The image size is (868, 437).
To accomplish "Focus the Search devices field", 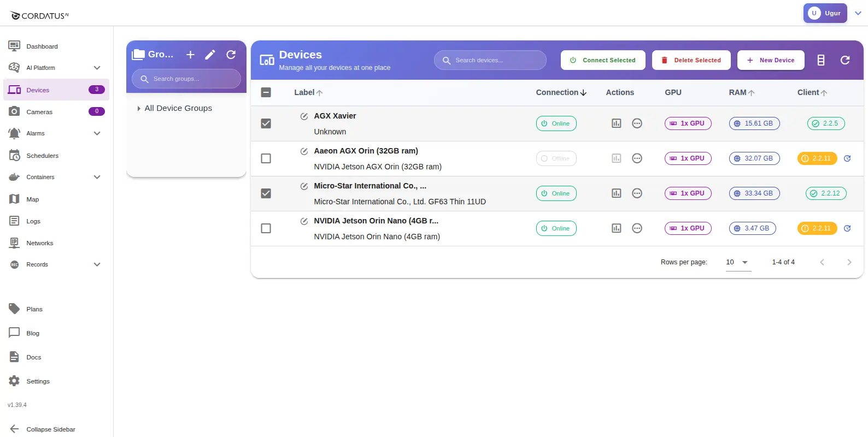I will coord(490,60).
